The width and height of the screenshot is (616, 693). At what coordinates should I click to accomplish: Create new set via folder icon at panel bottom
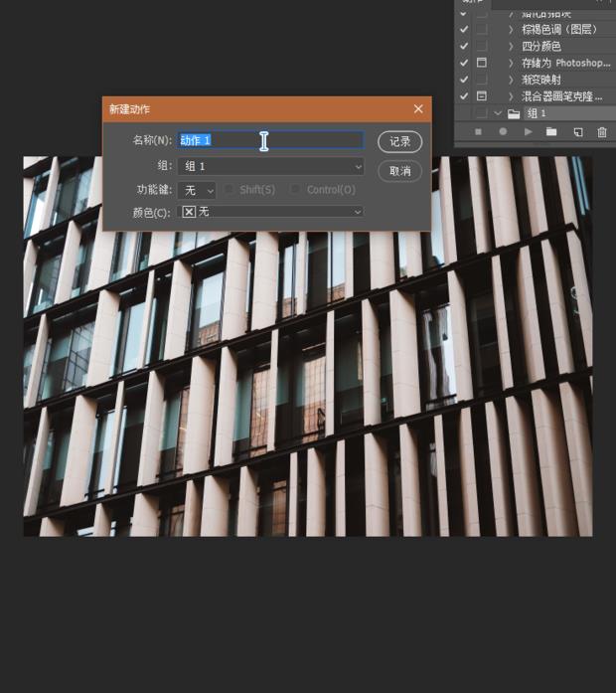[551, 131]
